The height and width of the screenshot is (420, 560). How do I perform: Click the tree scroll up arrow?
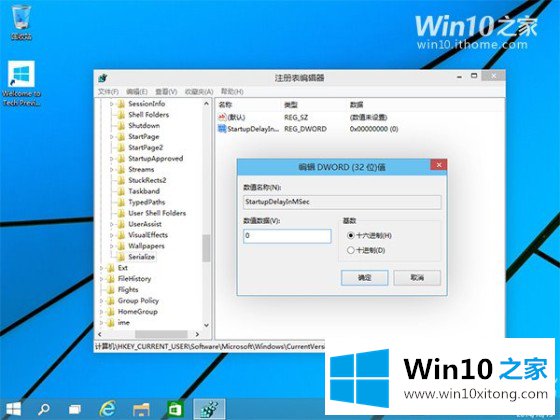point(206,104)
